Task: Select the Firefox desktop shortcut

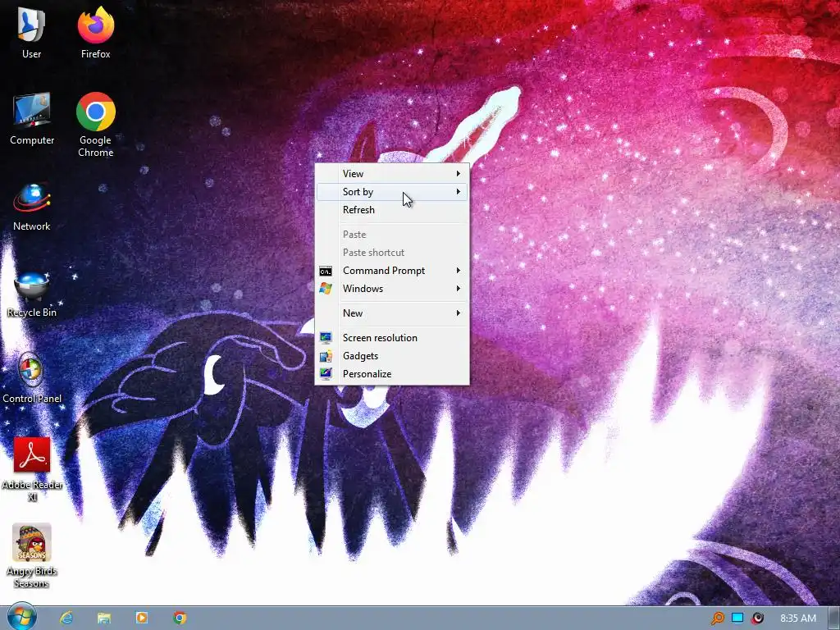Action: tap(96, 32)
